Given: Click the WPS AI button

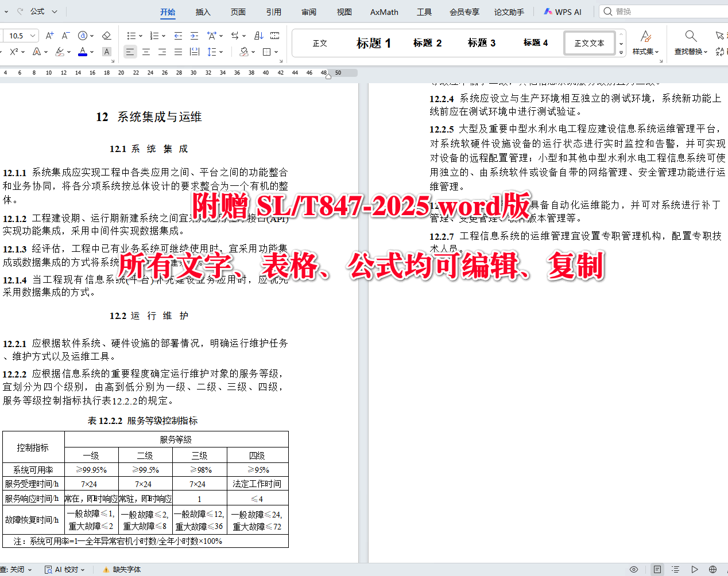Looking at the screenshot, I should click(x=563, y=11).
